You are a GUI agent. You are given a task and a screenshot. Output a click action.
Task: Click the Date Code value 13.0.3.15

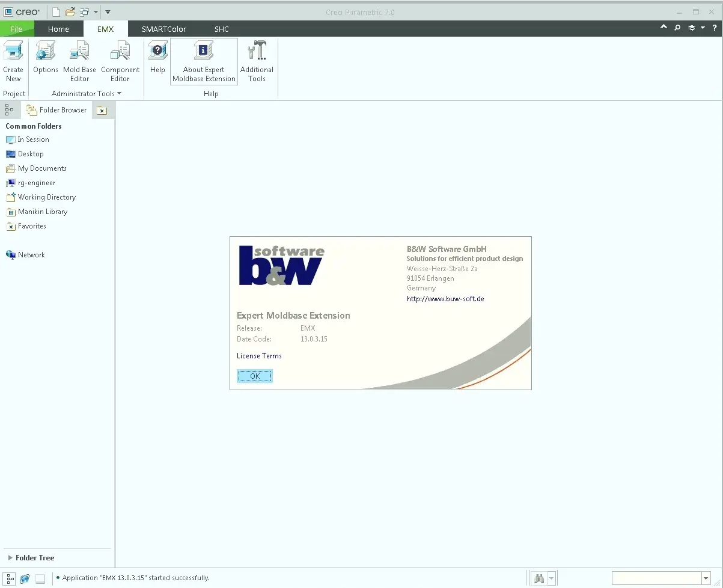coord(314,339)
